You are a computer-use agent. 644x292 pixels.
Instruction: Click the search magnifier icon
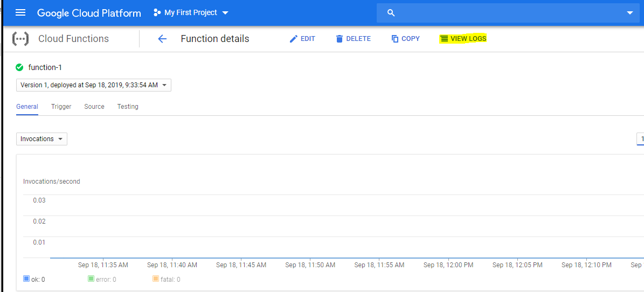click(x=391, y=13)
